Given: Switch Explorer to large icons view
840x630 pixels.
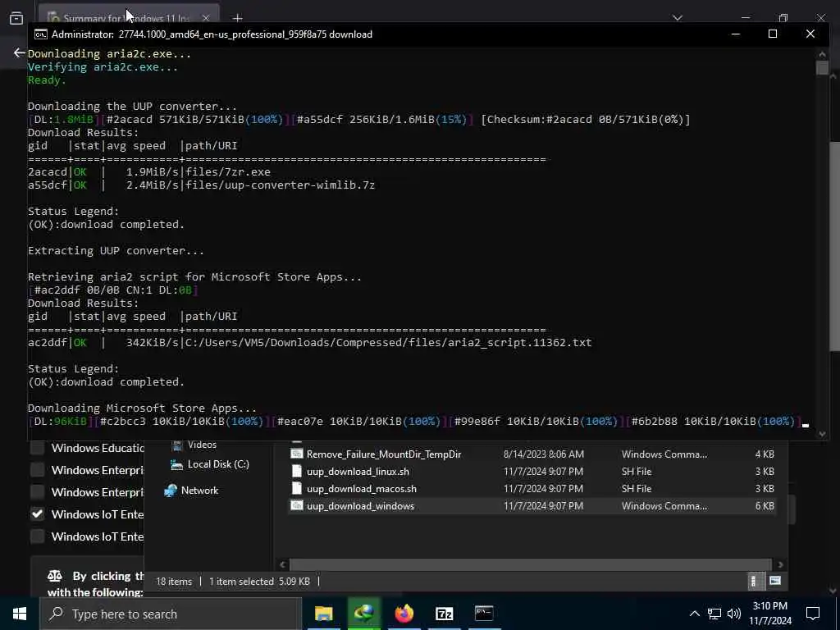Looking at the screenshot, I should 774,581.
